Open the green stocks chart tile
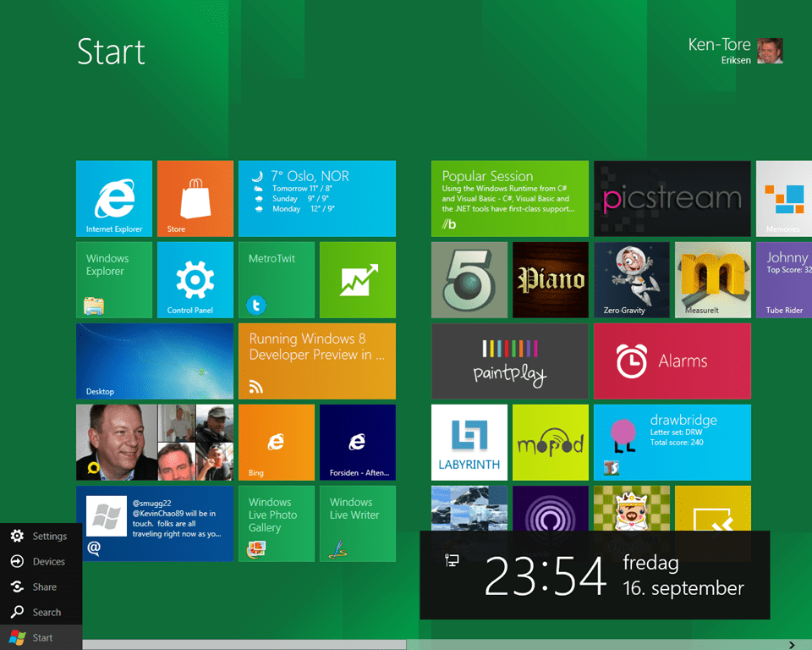 pos(358,280)
